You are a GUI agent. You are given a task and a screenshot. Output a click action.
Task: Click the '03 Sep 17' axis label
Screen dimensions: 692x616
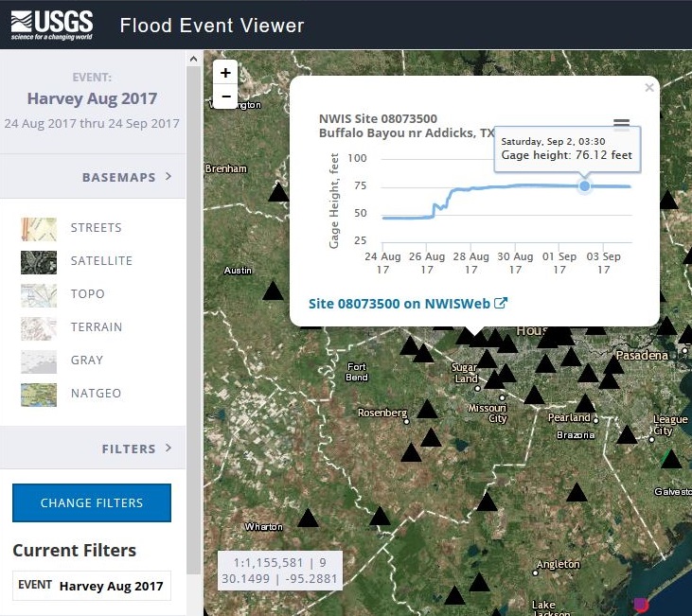pos(603,263)
